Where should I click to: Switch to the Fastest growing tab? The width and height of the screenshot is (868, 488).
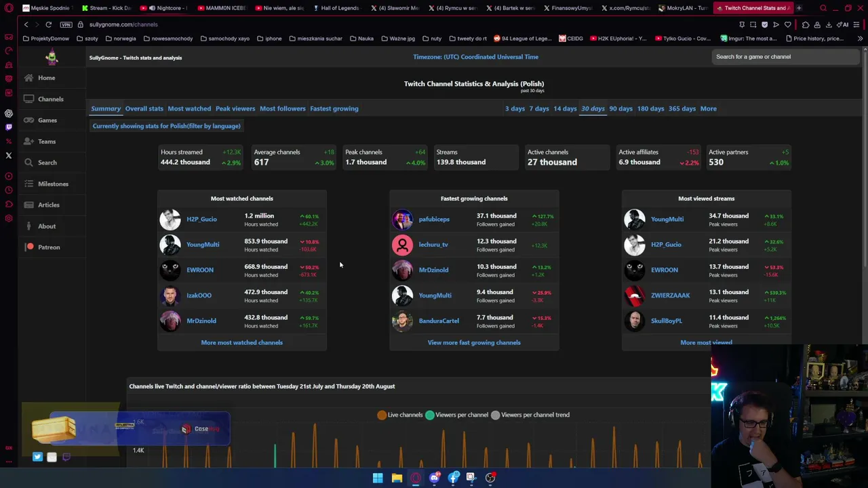pos(334,108)
